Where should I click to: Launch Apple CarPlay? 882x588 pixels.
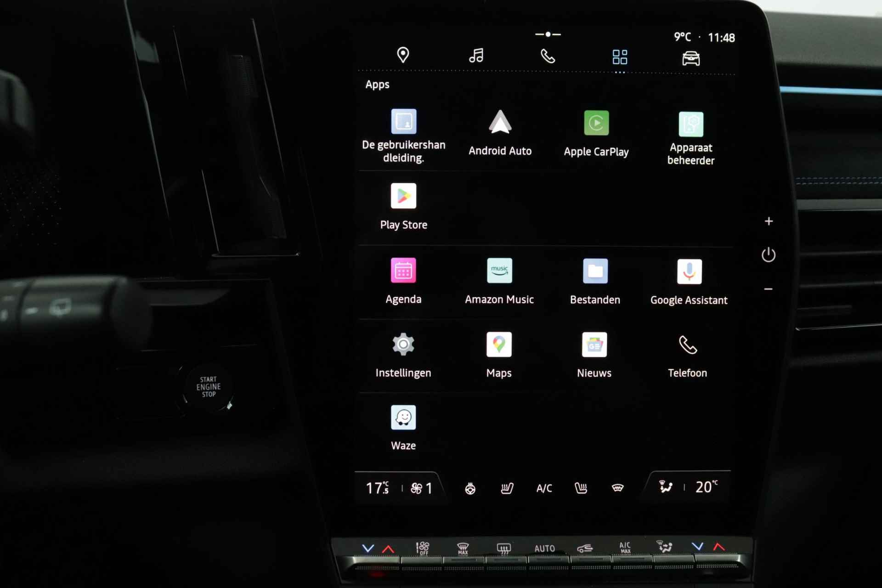[x=596, y=134]
